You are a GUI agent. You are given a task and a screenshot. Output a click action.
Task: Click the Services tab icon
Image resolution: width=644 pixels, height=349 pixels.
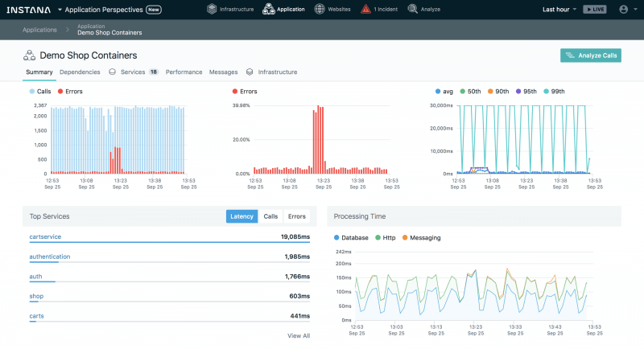click(112, 72)
